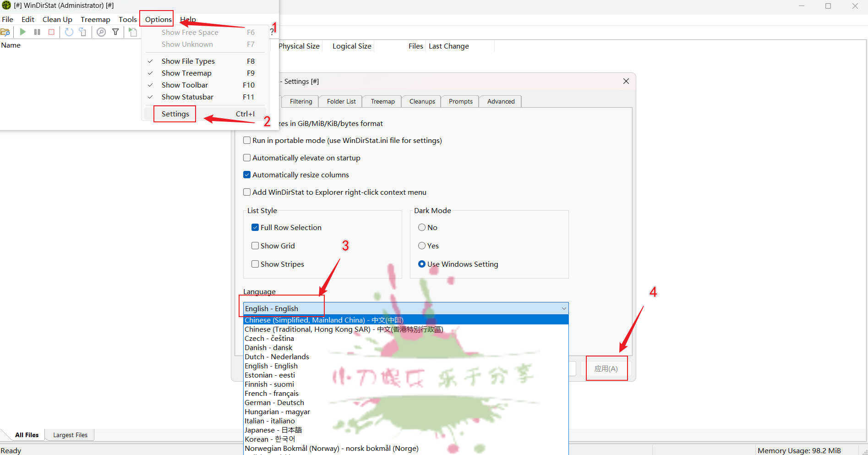Viewport: 868px width, 455px height.
Task: Choose Chinese Simplified from language list
Action: pos(323,320)
